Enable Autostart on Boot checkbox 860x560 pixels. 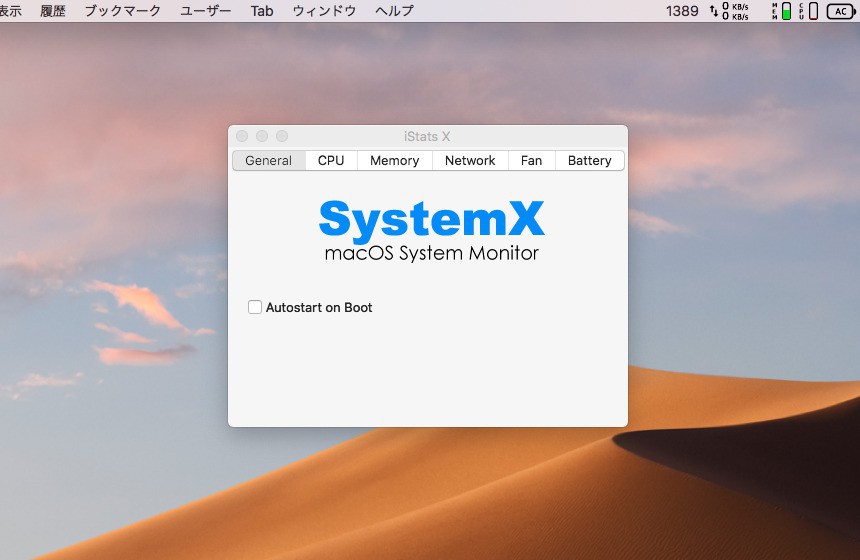click(x=254, y=307)
